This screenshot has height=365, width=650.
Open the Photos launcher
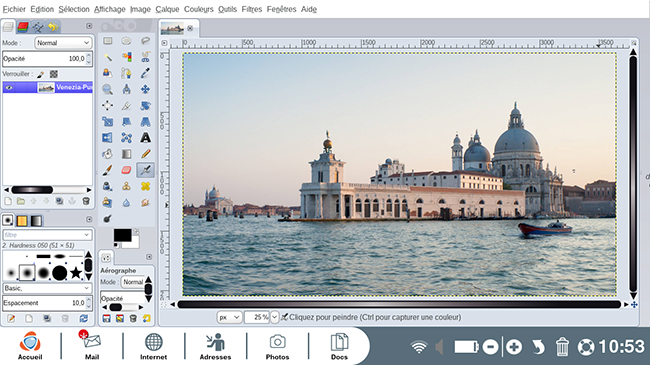point(277,346)
